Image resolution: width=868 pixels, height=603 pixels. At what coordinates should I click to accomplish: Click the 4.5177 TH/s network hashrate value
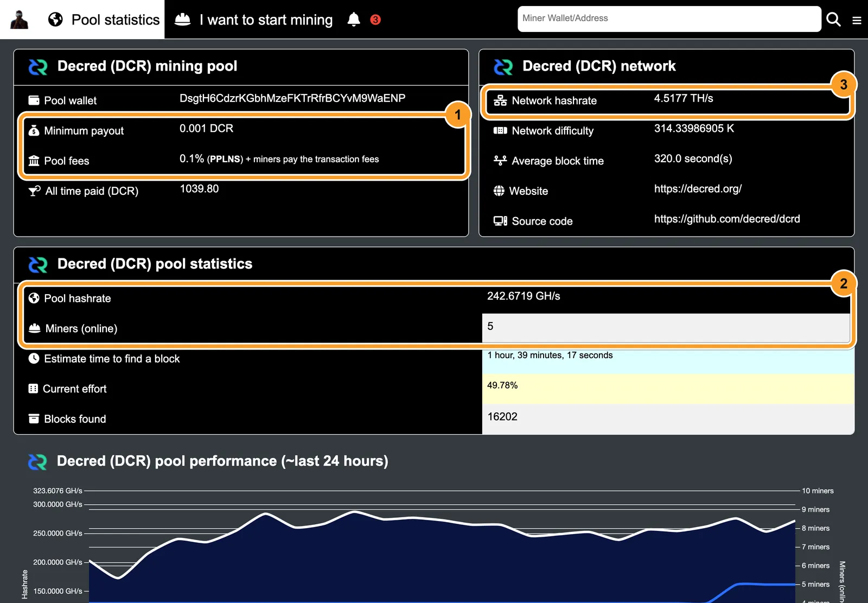coord(684,98)
